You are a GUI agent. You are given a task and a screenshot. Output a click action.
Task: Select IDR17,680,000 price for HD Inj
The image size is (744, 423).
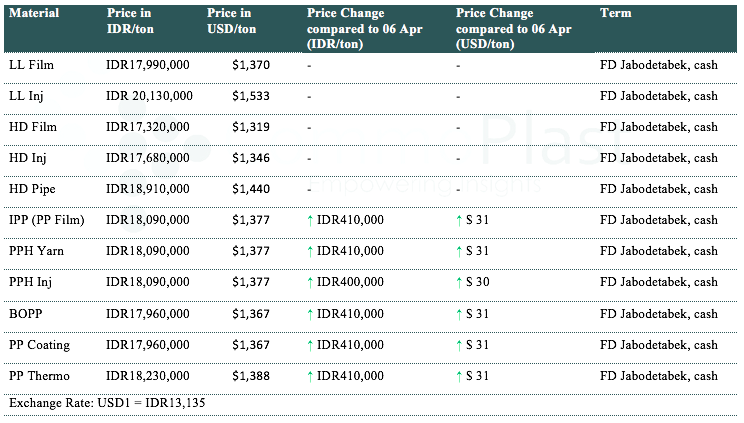pos(147,158)
